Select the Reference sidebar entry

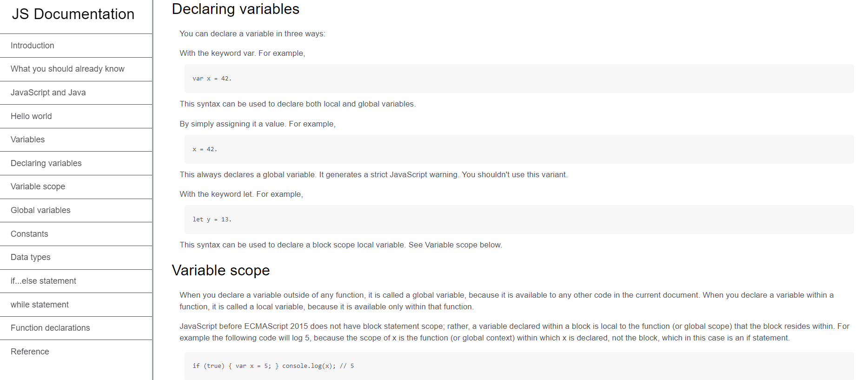pos(30,352)
